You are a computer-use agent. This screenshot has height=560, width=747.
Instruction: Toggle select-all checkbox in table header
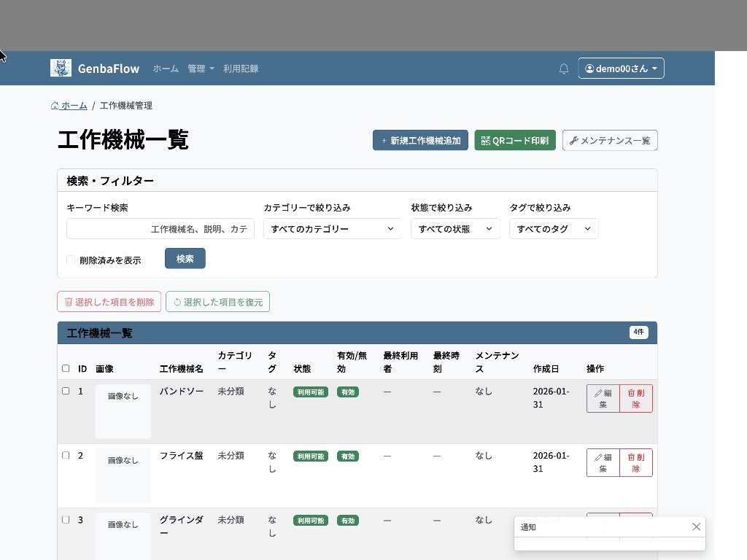coord(66,369)
